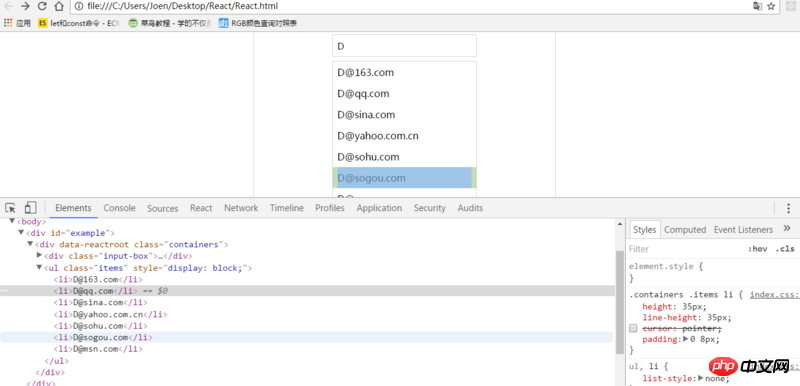Screen dimensions: 800x386
Task: Open the let和const ES bookmark
Action: click(79, 23)
